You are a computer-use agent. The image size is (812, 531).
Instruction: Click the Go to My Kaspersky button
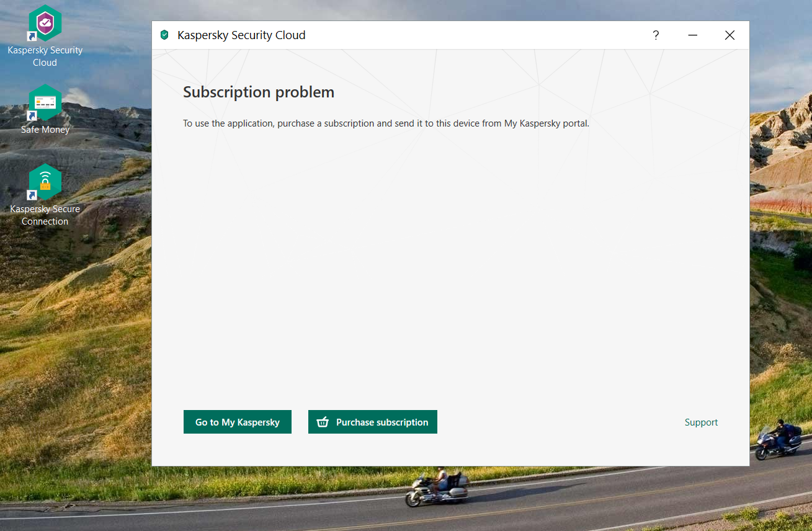coord(238,422)
